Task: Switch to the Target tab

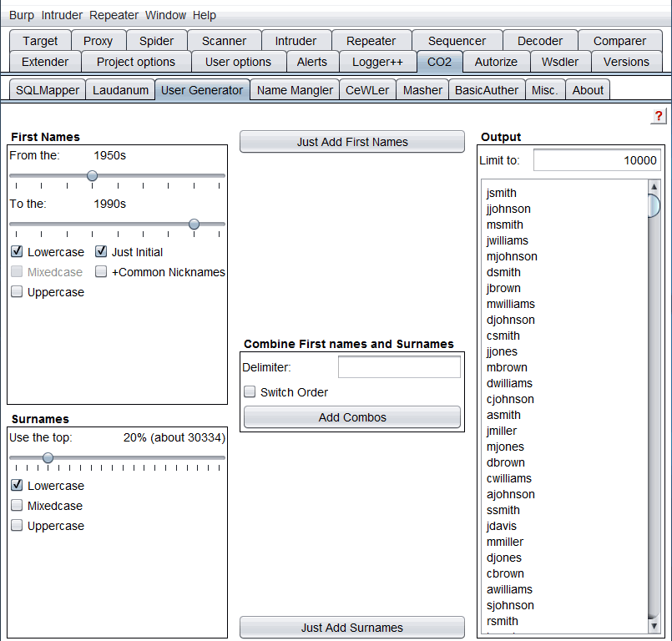Action: click(40, 41)
